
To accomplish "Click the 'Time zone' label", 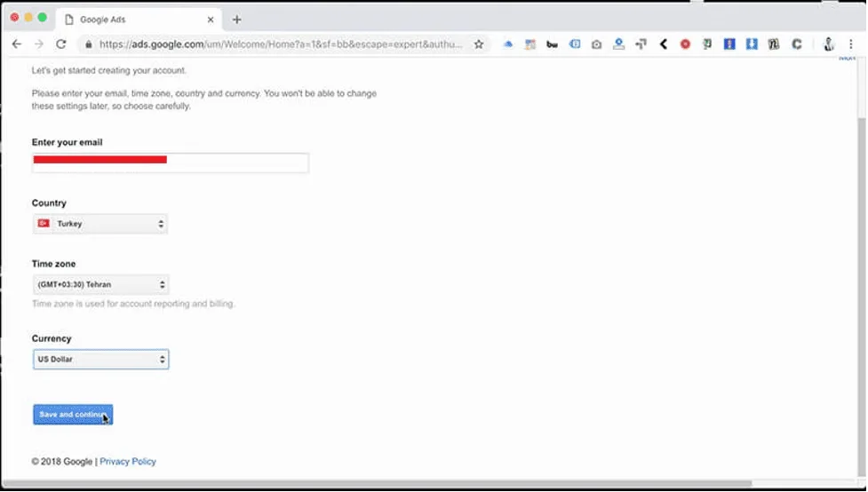I will (x=53, y=264).
